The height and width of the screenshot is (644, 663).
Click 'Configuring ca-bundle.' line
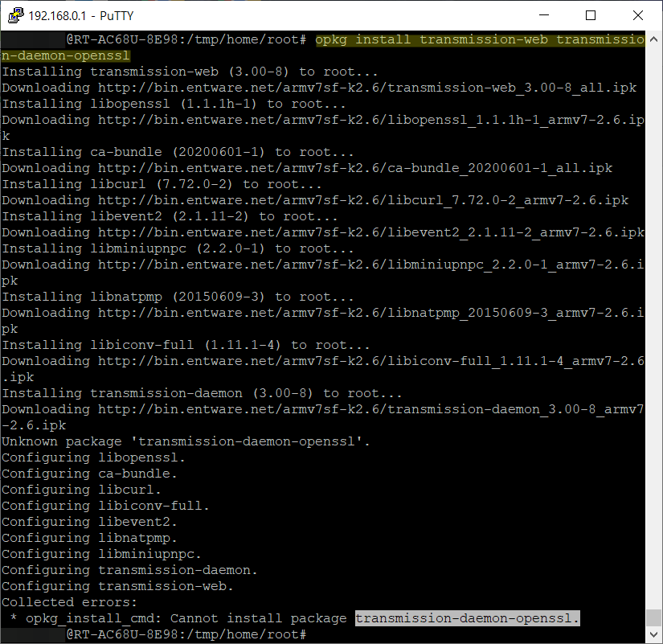pos(89,474)
